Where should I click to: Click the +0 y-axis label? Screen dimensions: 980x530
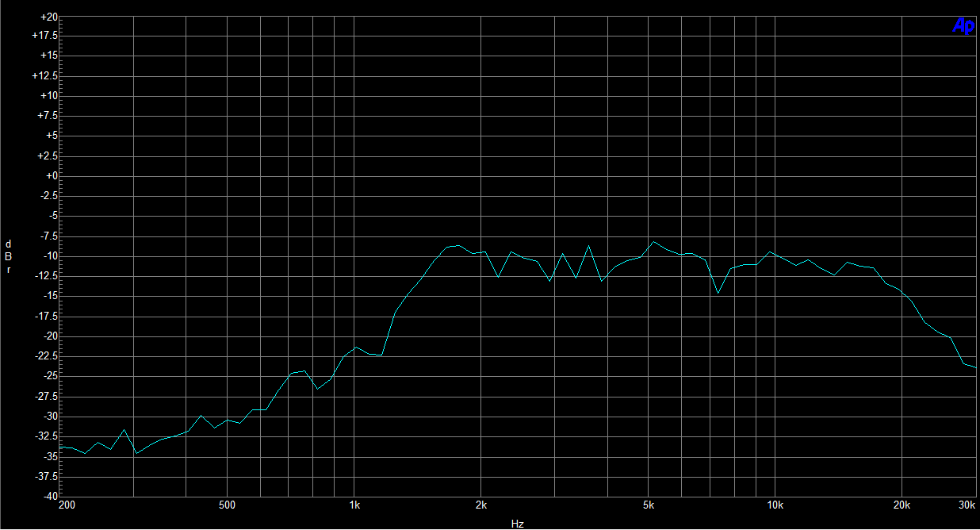pyautogui.click(x=51, y=175)
